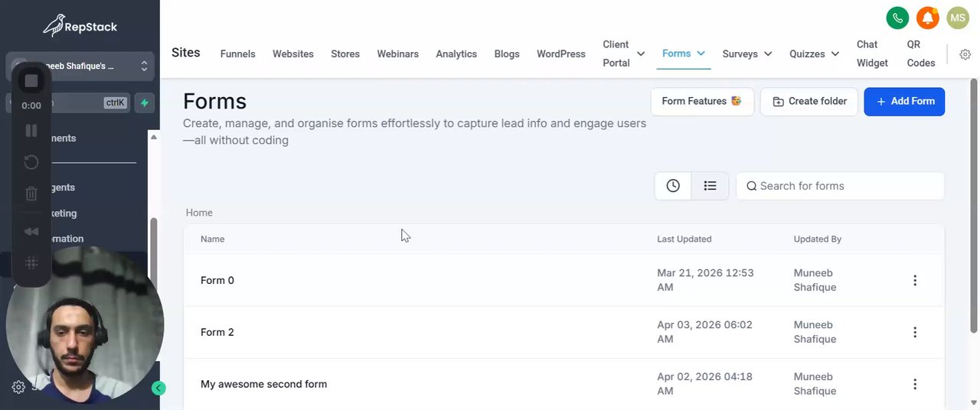This screenshot has height=410, width=980.
Task: Switch to list view toggle
Action: pos(710,186)
